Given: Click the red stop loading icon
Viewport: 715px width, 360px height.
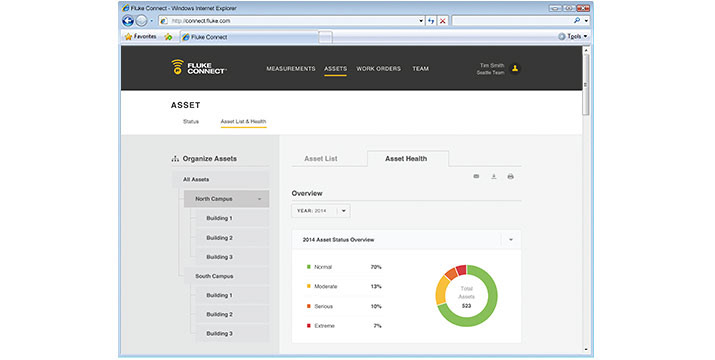Looking at the screenshot, I should (x=442, y=21).
